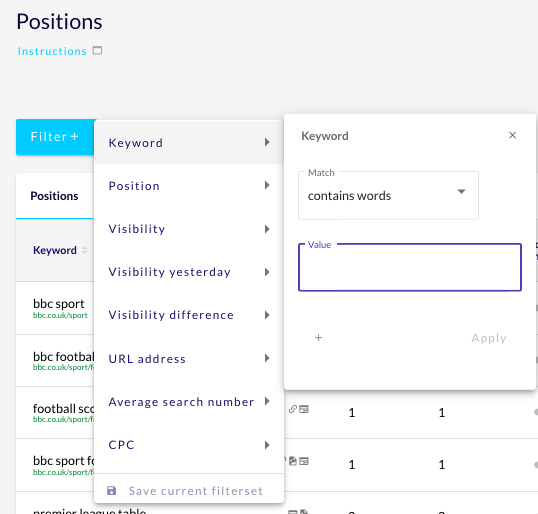The image size is (538, 514).
Task: Click the floppy disk save icon
Action: click(x=112, y=491)
